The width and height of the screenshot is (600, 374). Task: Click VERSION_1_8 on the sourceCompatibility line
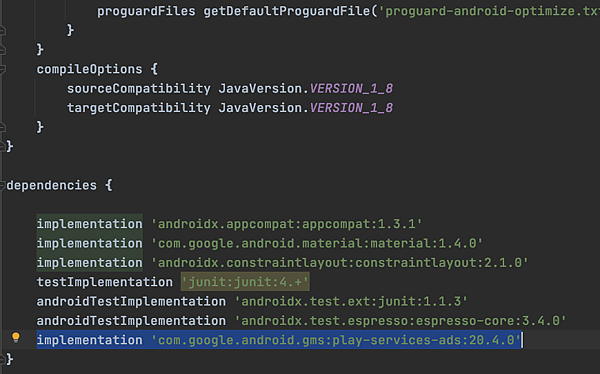coord(351,89)
